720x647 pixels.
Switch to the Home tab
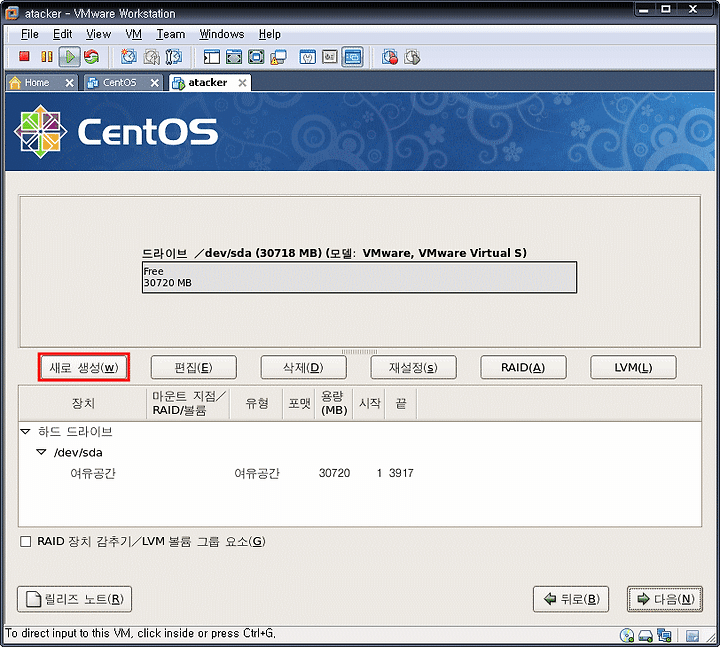(37, 83)
